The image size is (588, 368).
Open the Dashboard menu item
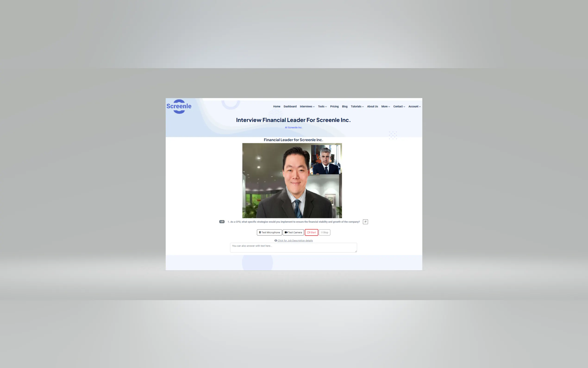[x=290, y=107]
